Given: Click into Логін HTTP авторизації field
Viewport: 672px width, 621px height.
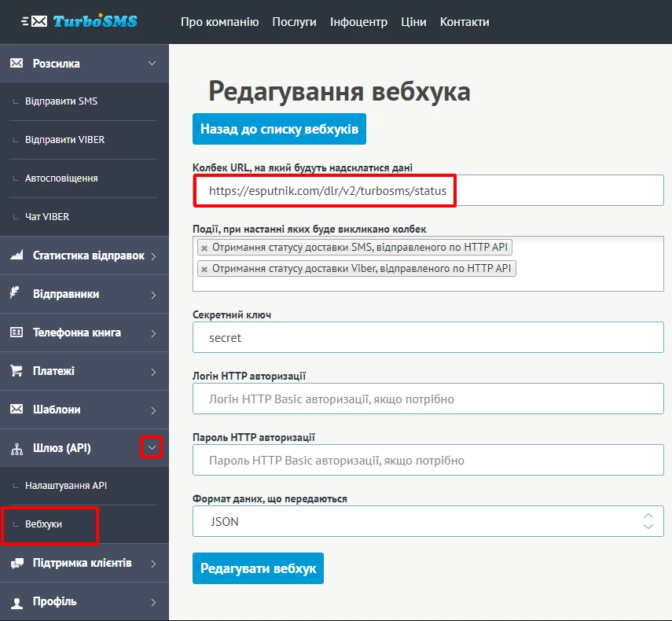Looking at the screenshot, I should click(428, 399).
